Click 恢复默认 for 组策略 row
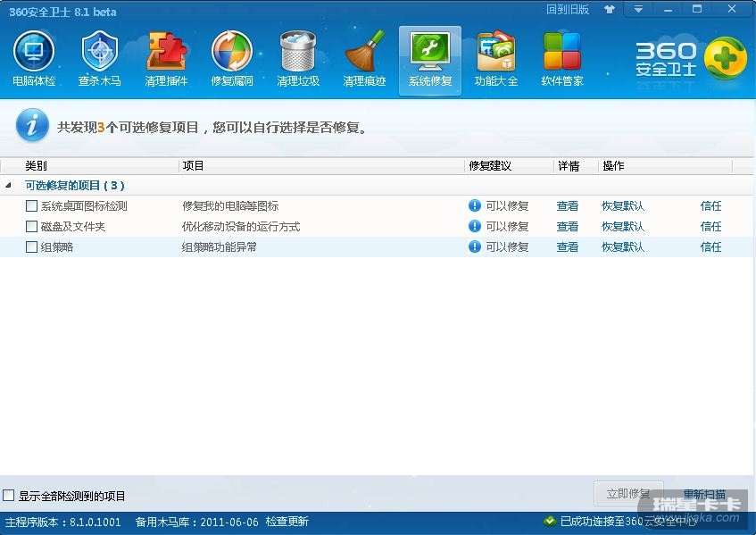This screenshot has width=756, height=535. coord(623,247)
